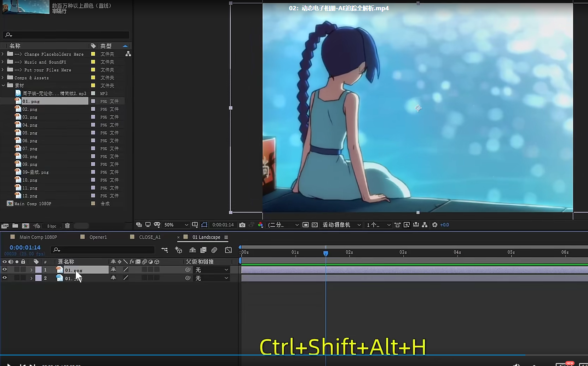Switch to the CLOSE_A1 timeline tab
Image resolution: width=588 pixels, height=366 pixels.
coord(150,237)
